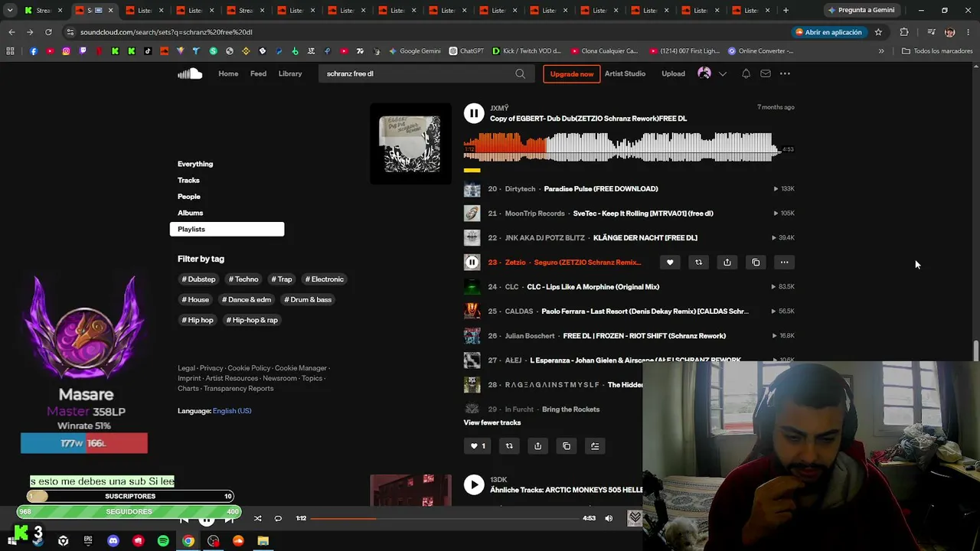
Task: Open the Cookie Policy footer link
Action: pos(249,368)
